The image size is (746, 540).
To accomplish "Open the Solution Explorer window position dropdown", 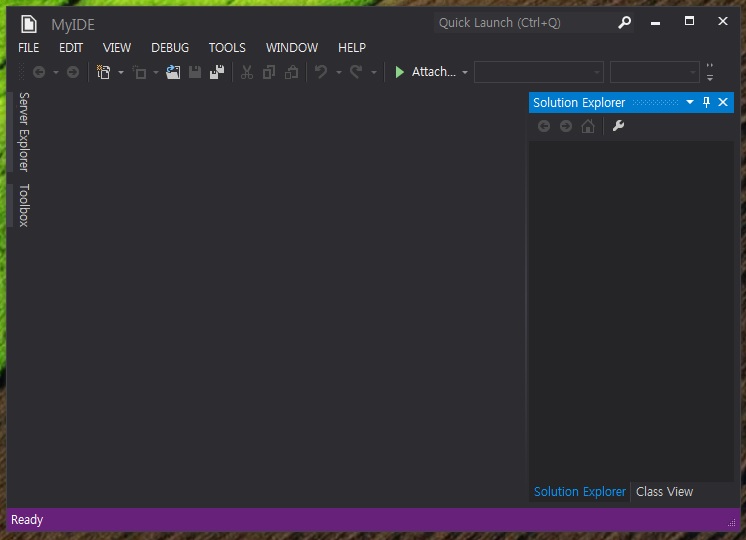I will pyautogui.click(x=689, y=102).
